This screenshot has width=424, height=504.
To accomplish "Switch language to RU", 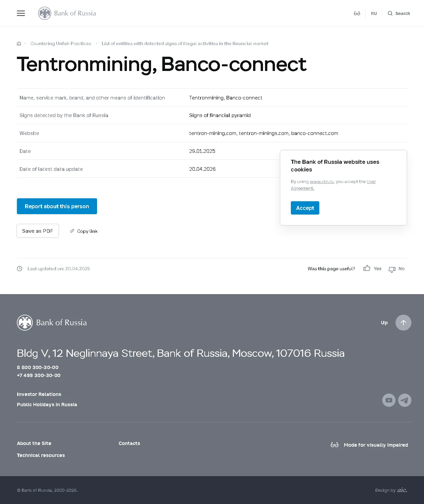I will pyautogui.click(x=374, y=14).
